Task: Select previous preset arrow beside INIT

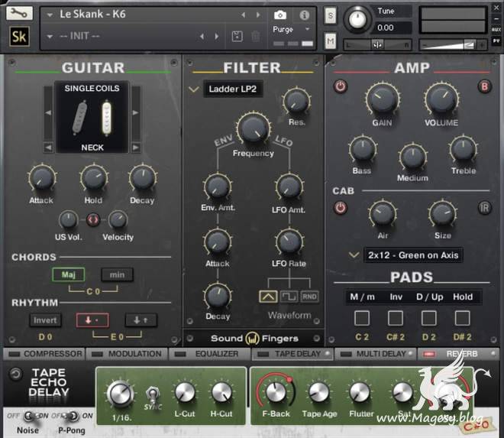Action: 202,37
